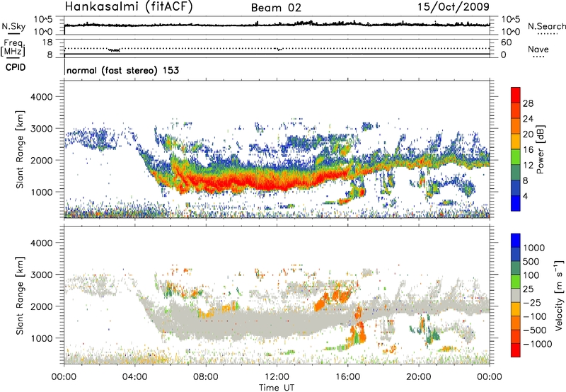The image size is (566, 392).
Task: Click '4000' tick on power panel axis
Action: (x=42, y=97)
